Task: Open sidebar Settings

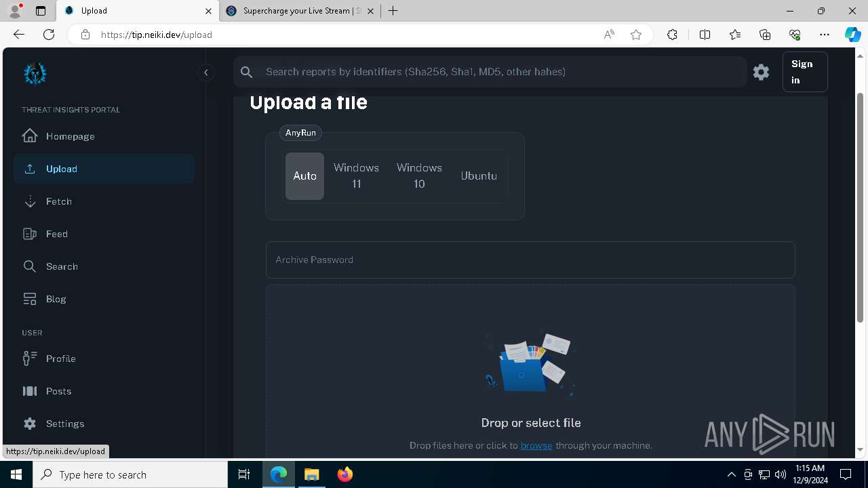Action: (x=104, y=424)
